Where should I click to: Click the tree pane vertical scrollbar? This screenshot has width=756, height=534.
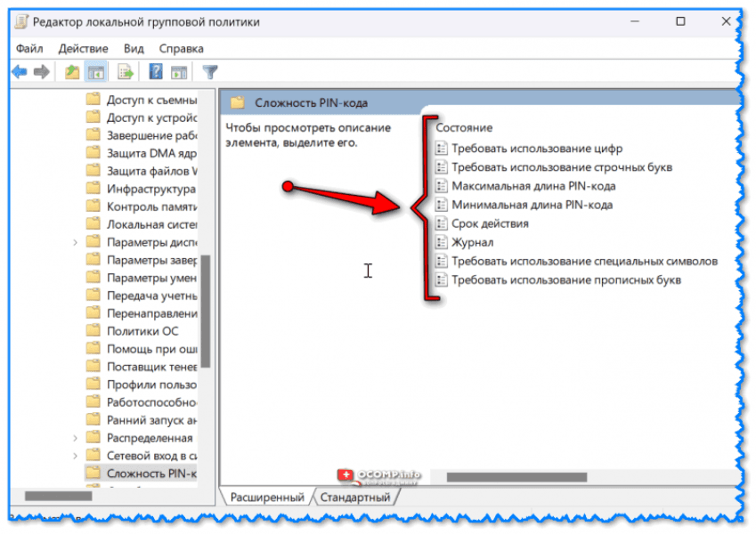click(206, 311)
